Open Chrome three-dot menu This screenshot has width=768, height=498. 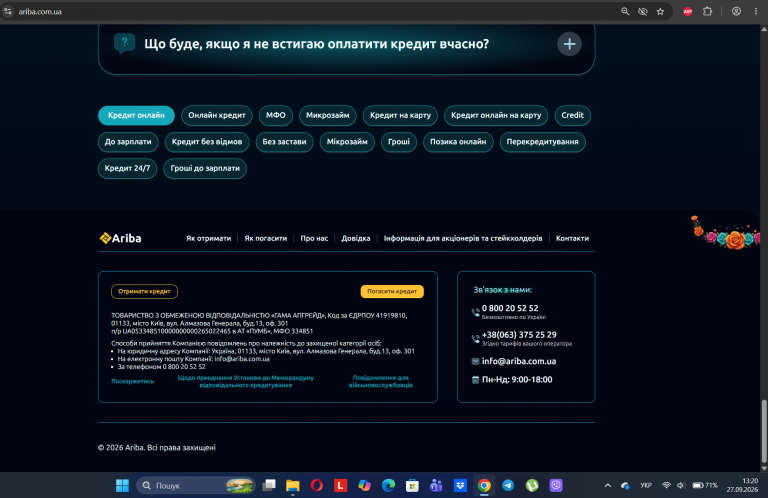pos(756,11)
